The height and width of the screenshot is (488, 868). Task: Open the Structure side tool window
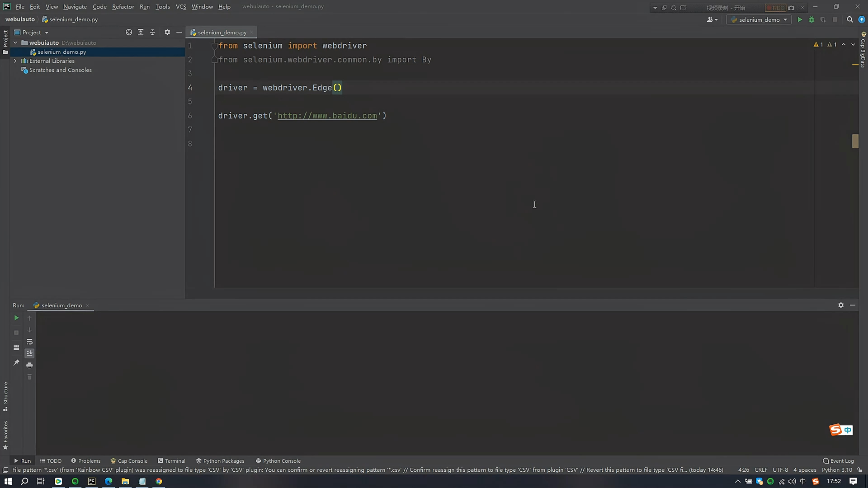5,396
